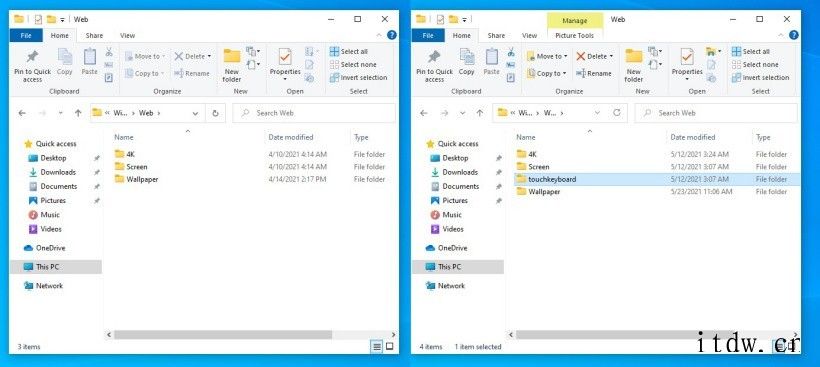This screenshot has width=820, height=367.
Task: Open Recent locations dropdown in right window
Action: (462, 113)
